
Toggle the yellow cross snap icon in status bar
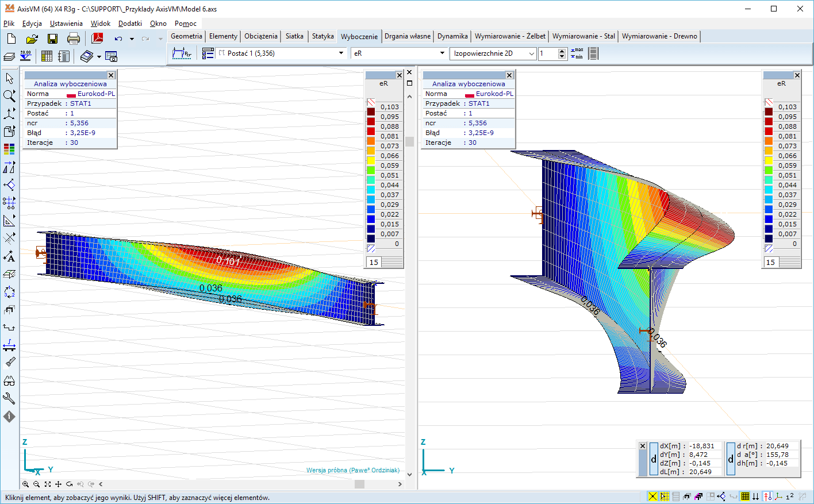tap(652, 497)
